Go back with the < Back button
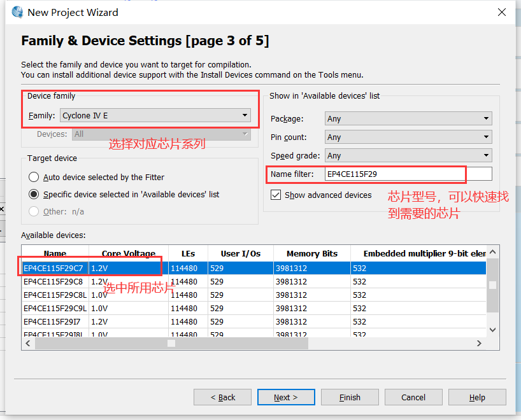The image size is (521, 420). tap(223, 397)
